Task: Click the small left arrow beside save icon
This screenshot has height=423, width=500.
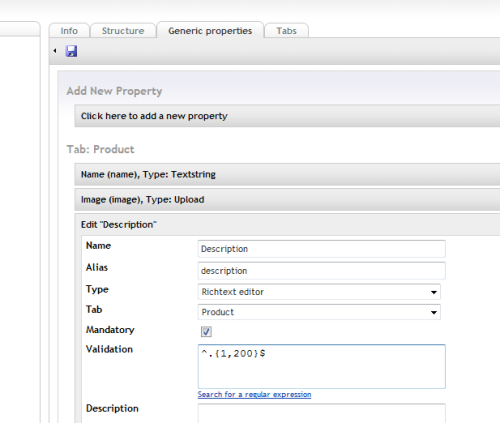Action: click(55, 51)
